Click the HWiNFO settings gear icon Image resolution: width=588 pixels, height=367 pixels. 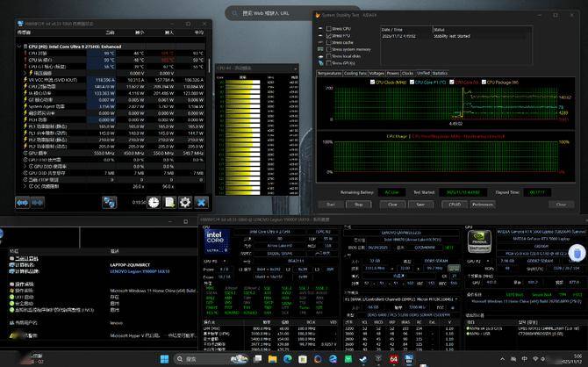(185, 202)
